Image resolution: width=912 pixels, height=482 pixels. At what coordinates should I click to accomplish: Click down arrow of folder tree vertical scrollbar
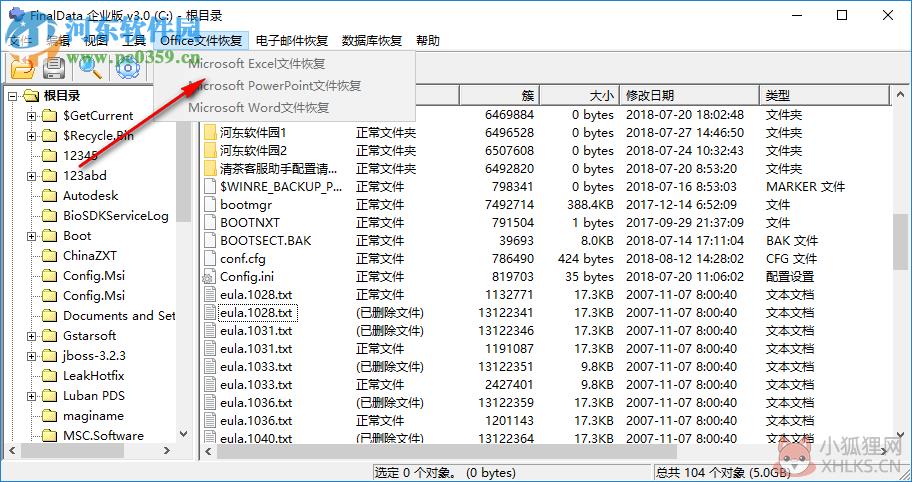184,434
